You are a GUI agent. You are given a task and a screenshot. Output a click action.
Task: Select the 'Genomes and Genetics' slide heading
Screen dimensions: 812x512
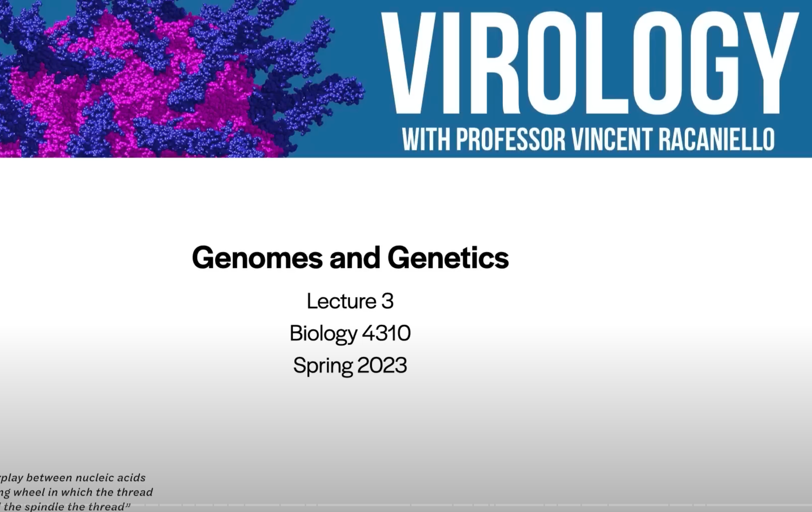(x=350, y=258)
